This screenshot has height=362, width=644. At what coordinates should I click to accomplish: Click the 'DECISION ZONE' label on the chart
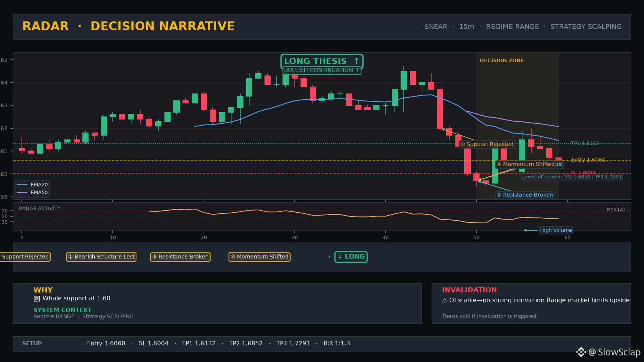(x=502, y=61)
